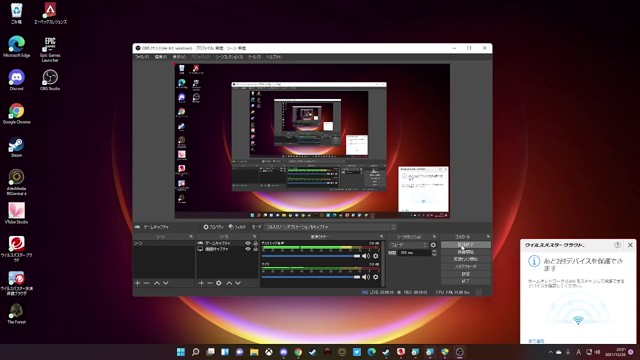Open File Explorer from the taskbar

click(x=254, y=352)
